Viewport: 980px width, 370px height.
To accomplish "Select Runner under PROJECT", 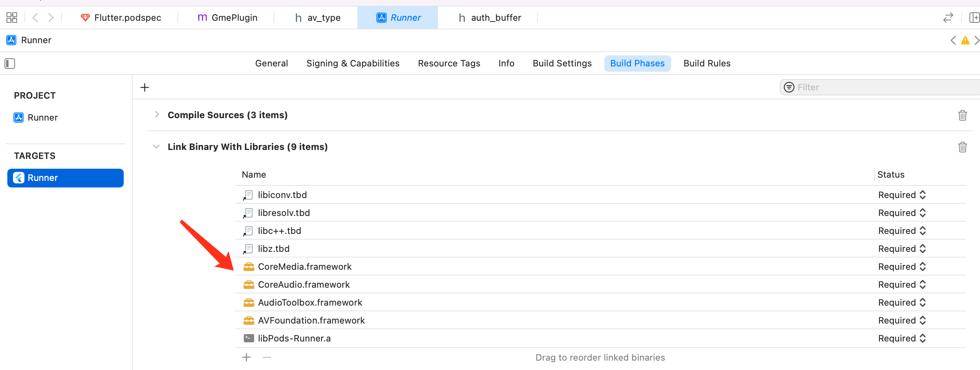I will [36, 117].
